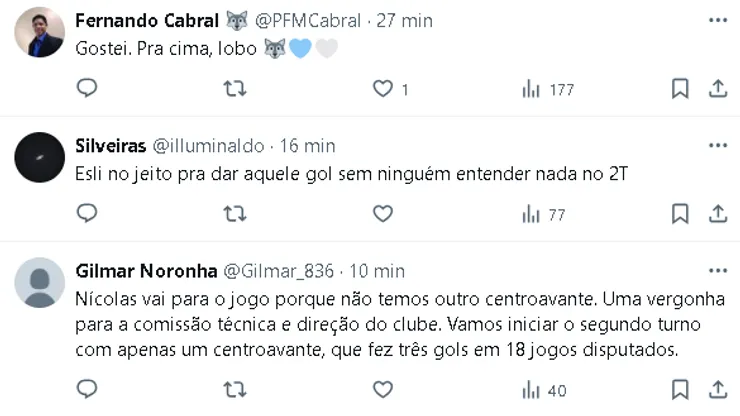
Task: Click Fernando Cabral's profile picture
Action: [40, 33]
